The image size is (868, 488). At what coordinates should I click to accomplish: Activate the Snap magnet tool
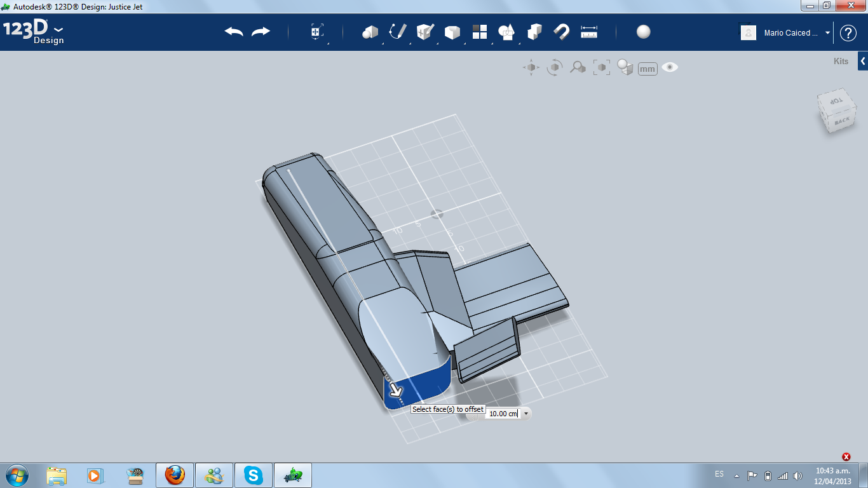coord(562,32)
